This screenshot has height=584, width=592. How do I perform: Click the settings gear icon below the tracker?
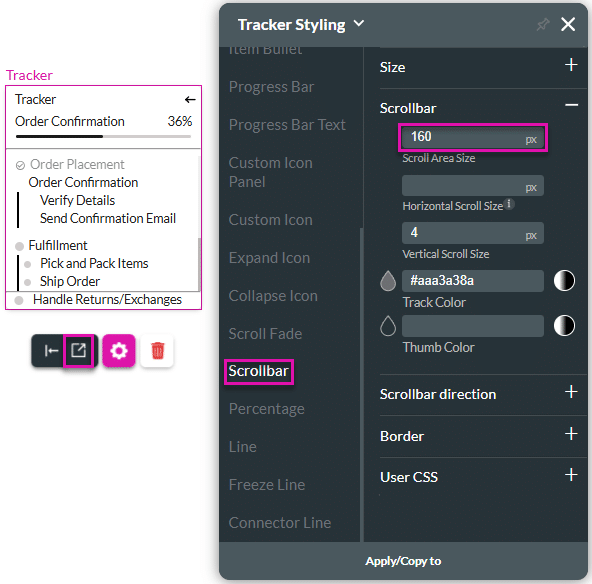tap(119, 351)
